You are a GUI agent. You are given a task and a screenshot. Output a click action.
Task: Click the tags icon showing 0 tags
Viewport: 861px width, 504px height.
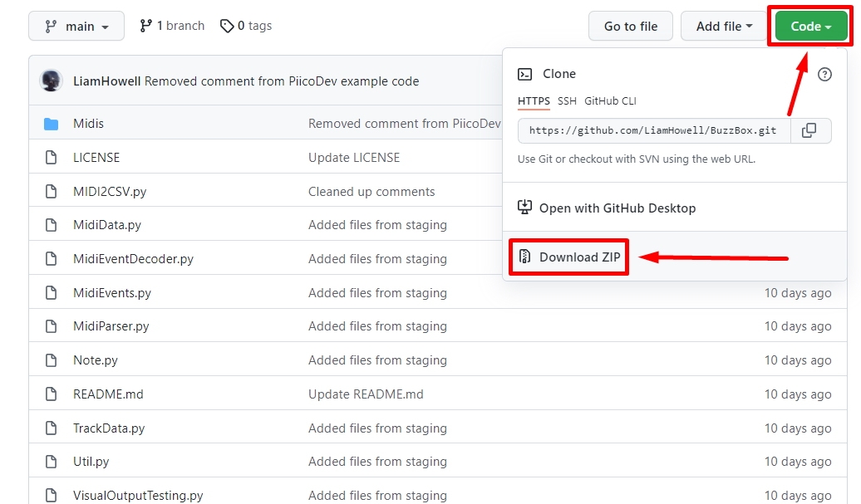coord(227,26)
